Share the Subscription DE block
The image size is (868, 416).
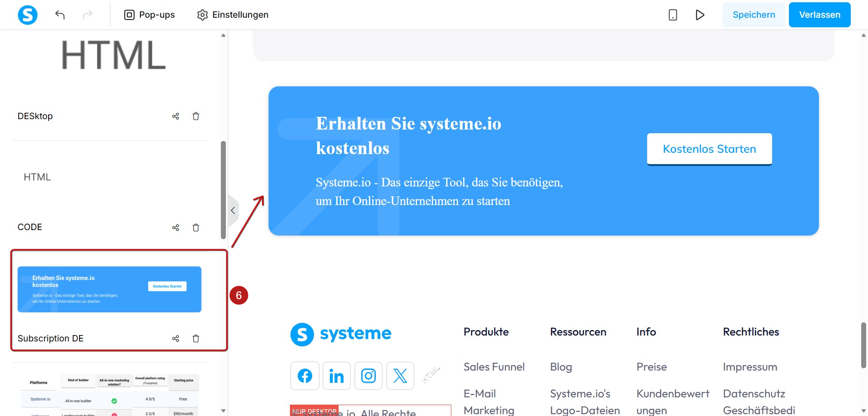coord(175,338)
